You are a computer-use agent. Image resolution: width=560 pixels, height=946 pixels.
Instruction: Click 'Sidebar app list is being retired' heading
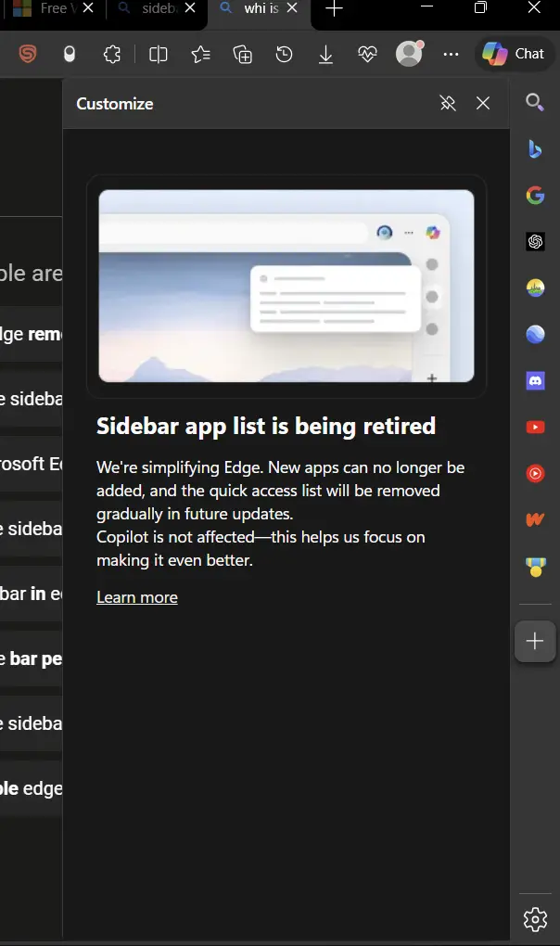(266, 426)
